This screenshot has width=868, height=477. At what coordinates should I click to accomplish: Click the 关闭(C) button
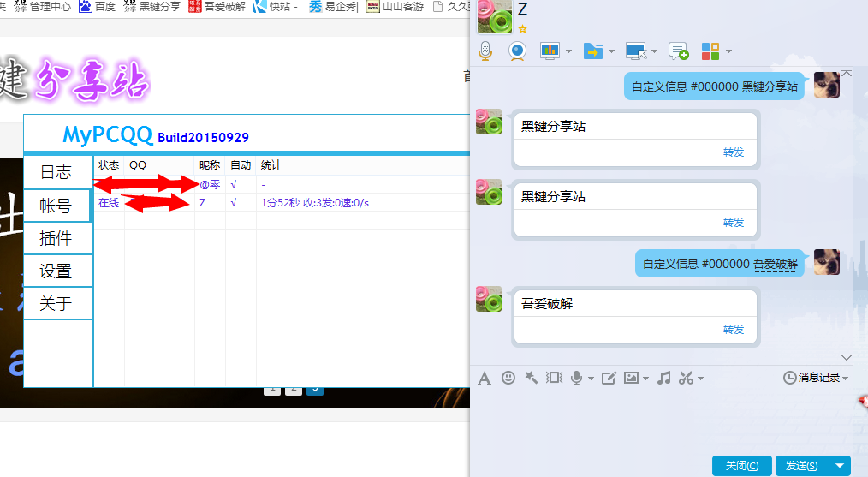[x=742, y=466]
